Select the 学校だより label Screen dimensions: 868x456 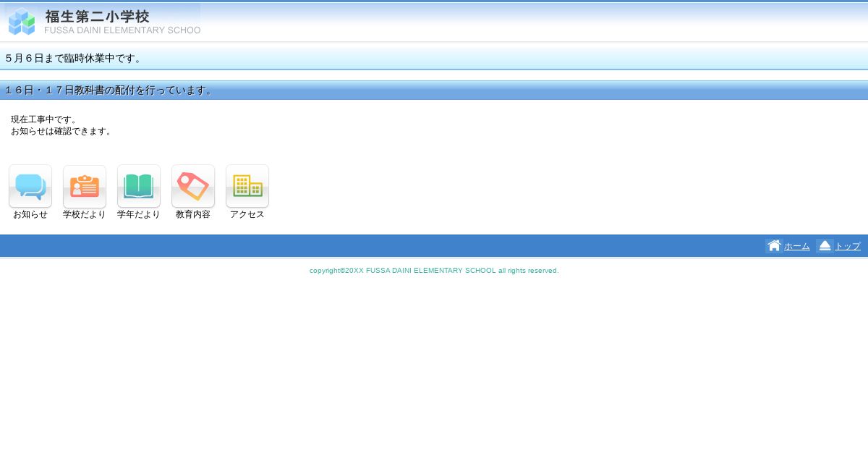pos(85,215)
